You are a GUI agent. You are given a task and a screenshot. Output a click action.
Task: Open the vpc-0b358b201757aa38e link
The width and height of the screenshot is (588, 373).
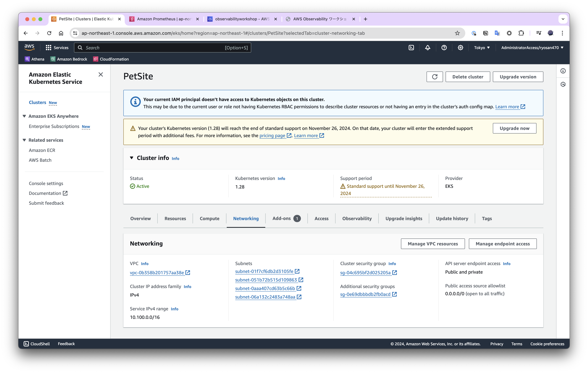157,273
